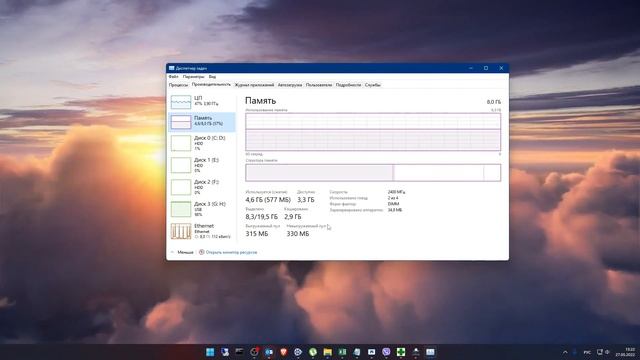Open the Вид menu
Screen dimensions: 640x360
(212, 77)
